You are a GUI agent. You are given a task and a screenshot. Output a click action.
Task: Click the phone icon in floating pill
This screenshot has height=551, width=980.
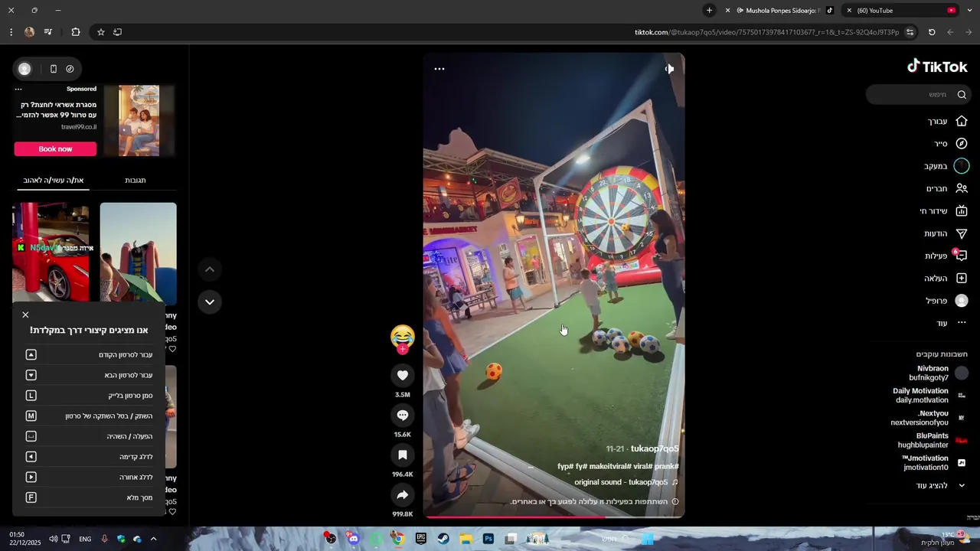pos(53,69)
